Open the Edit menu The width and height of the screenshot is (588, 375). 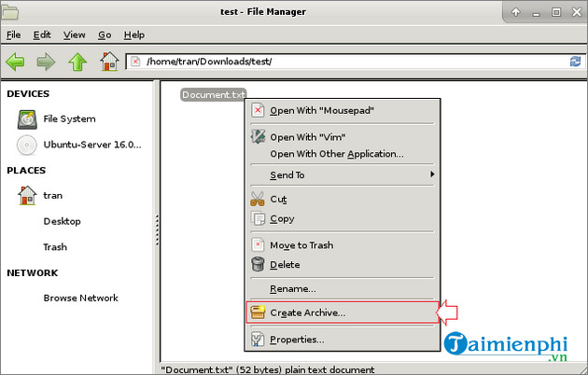click(42, 35)
